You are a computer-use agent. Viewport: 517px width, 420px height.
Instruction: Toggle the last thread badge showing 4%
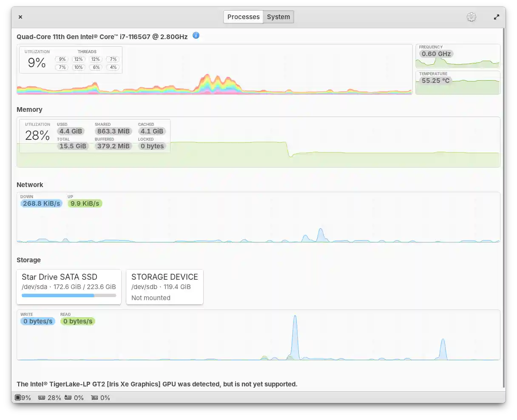tap(113, 67)
